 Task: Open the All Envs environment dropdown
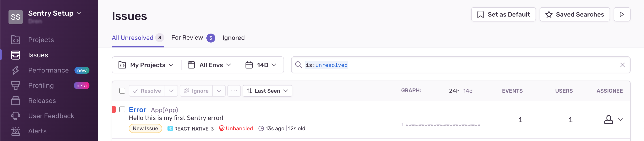(210, 65)
